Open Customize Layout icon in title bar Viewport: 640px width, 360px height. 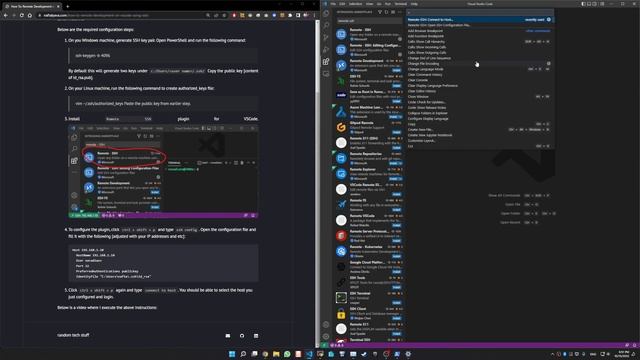click(x=602, y=4)
